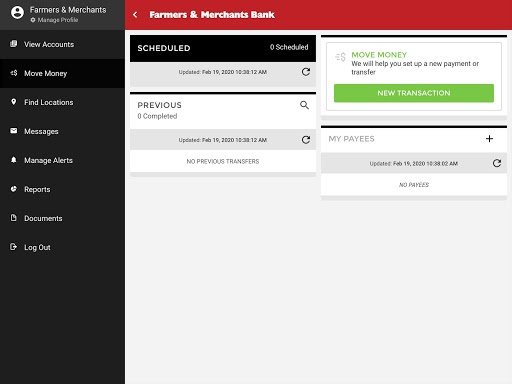Image resolution: width=512 pixels, height=384 pixels.
Task: Click the Log Out door icon
Action: click(x=13, y=247)
